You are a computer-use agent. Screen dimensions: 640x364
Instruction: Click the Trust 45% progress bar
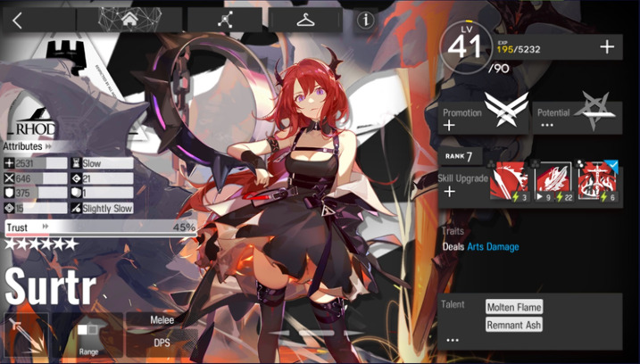point(101,228)
